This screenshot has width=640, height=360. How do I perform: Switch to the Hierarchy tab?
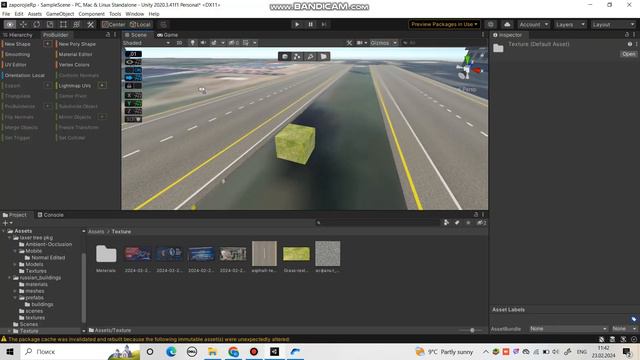tap(18, 35)
